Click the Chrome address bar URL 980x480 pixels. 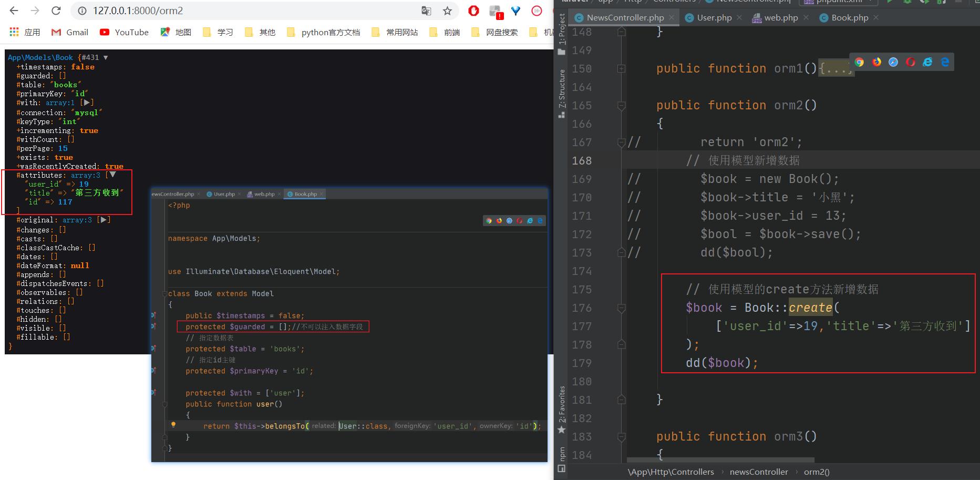[x=138, y=11]
